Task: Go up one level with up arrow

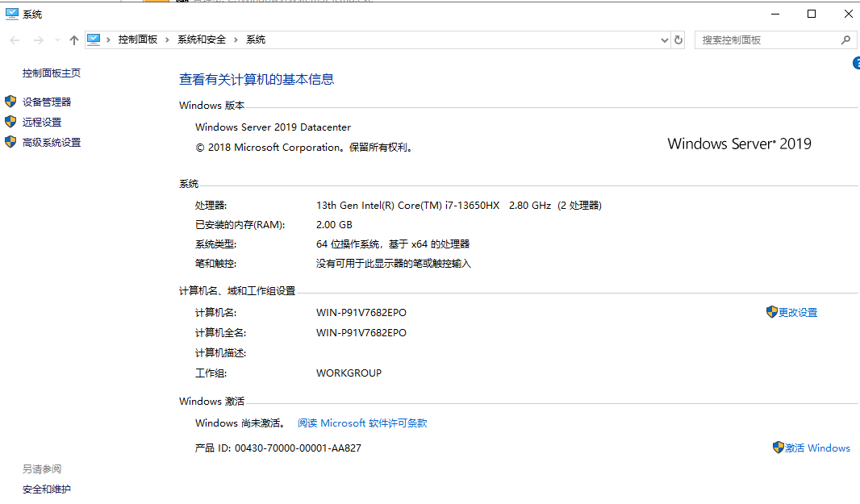Action: click(74, 40)
